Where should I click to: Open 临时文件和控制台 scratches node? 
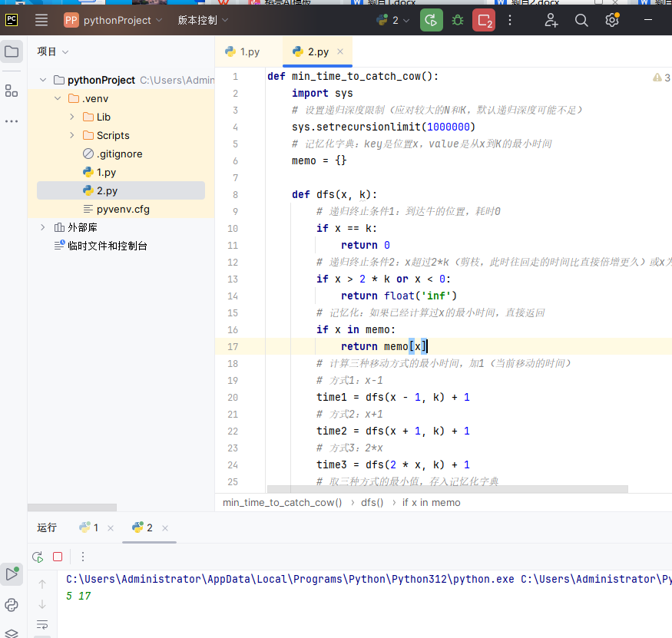coord(101,246)
